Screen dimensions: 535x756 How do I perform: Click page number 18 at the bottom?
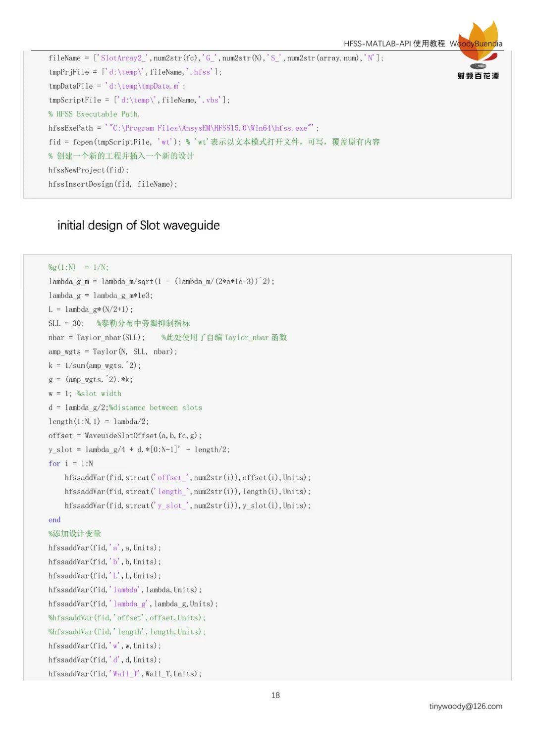tap(275, 695)
